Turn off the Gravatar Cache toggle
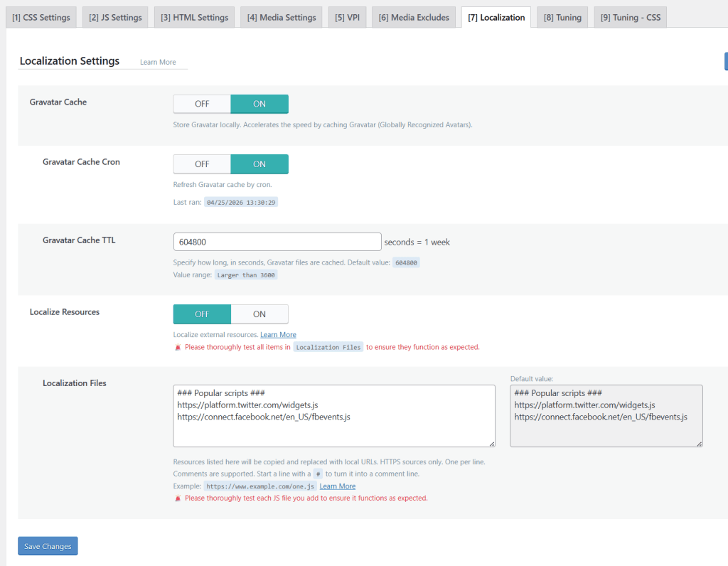 [x=201, y=104]
